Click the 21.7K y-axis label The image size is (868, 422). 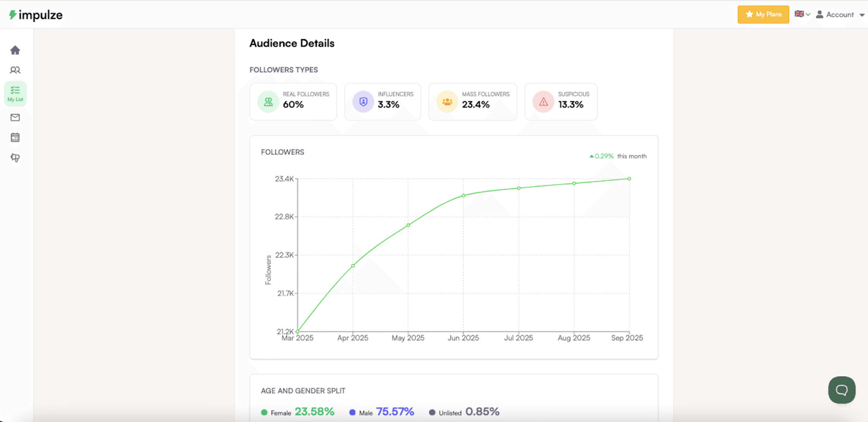[285, 293]
